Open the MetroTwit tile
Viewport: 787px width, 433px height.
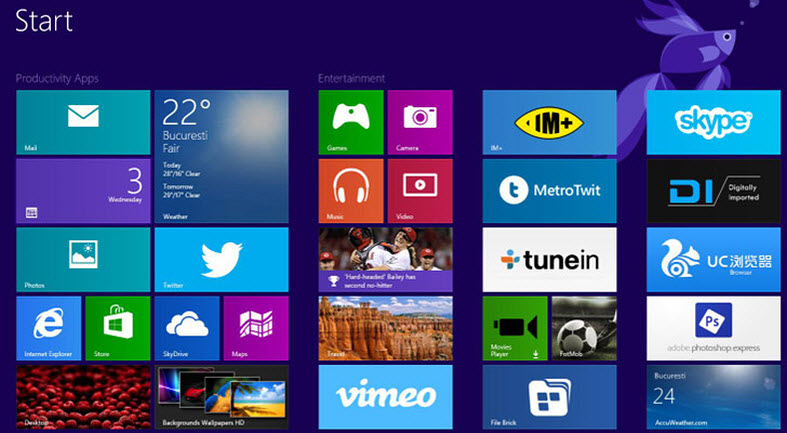[x=549, y=190]
